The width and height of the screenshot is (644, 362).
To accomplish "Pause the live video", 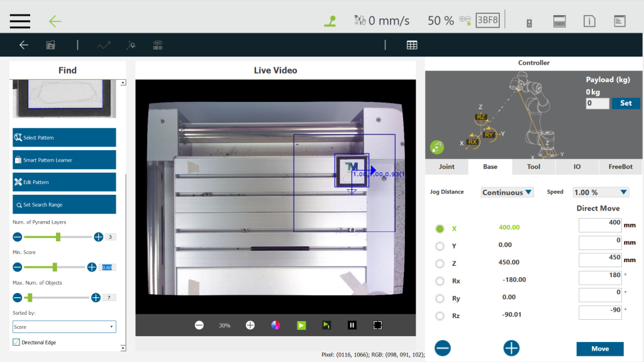I will [x=352, y=325].
